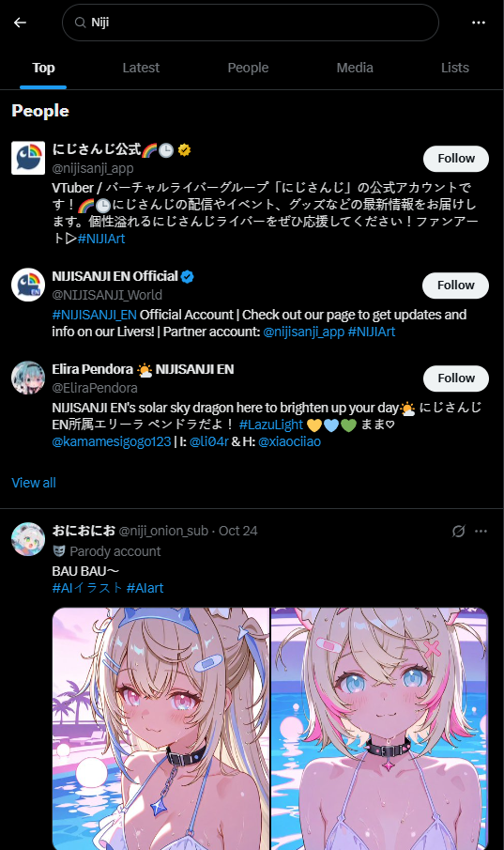504x850 pixels.
Task: Go back with the left arrow icon
Action: 20,23
